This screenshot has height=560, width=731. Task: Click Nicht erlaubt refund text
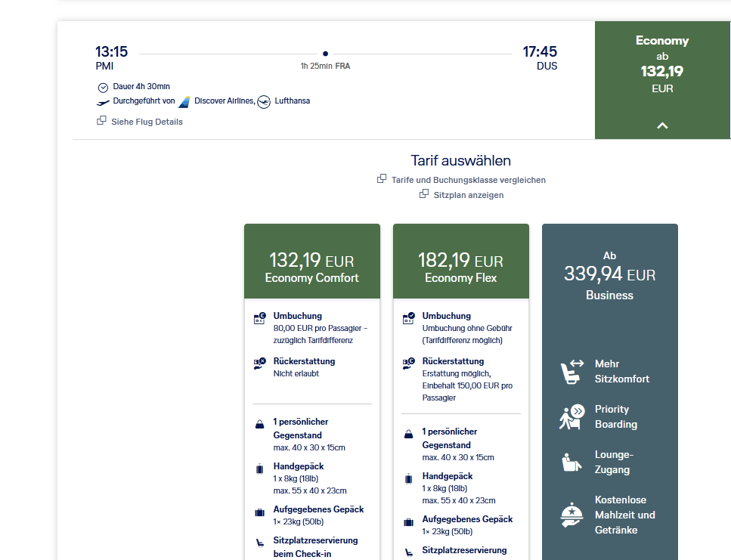tap(296, 373)
